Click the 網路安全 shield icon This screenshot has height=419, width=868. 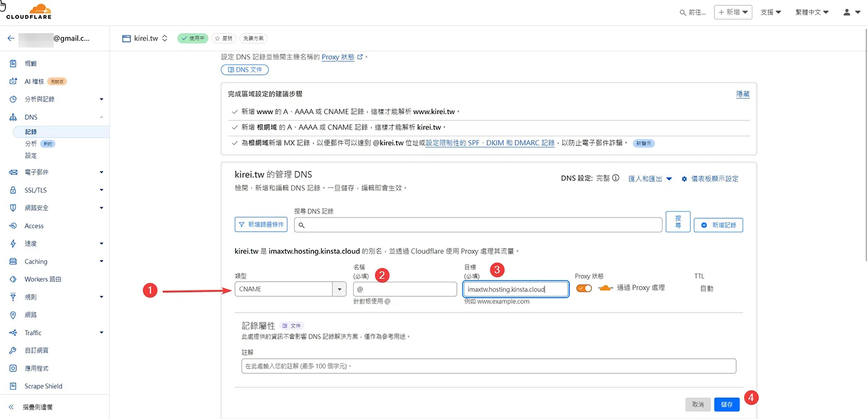(13, 208)
